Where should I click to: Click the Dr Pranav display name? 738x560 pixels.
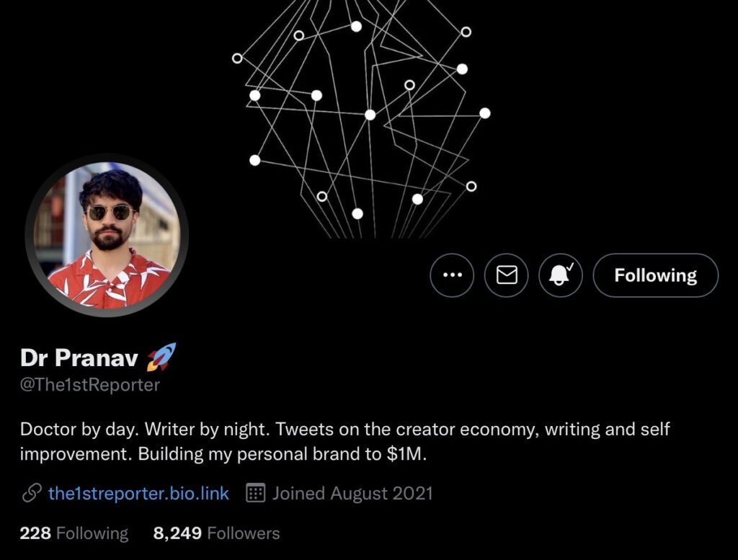(x=79, y=357)
